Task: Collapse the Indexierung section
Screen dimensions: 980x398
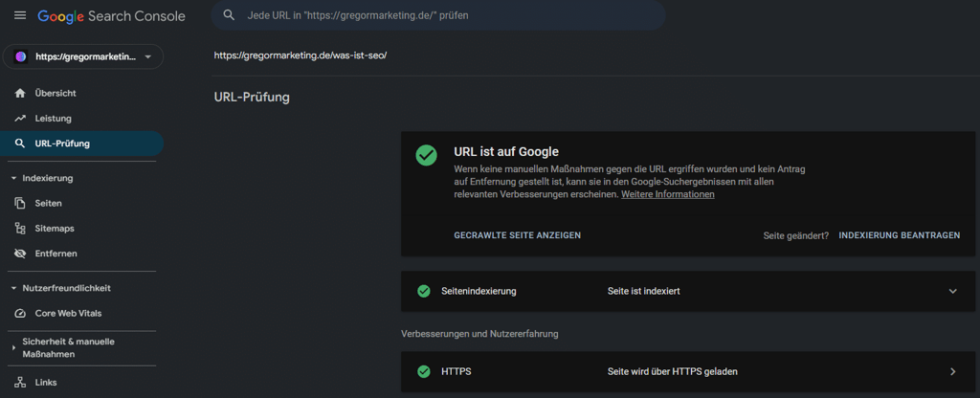Action: (x=13, y=178)
